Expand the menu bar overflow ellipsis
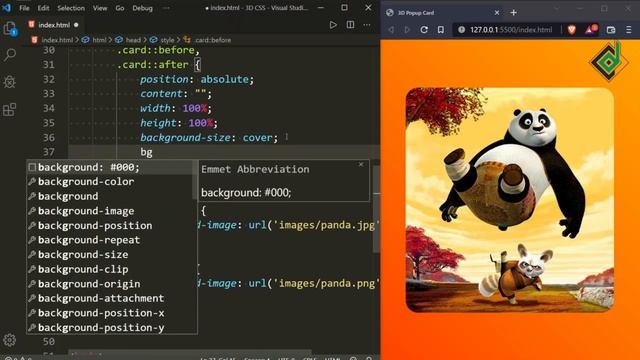 point(166,8)
